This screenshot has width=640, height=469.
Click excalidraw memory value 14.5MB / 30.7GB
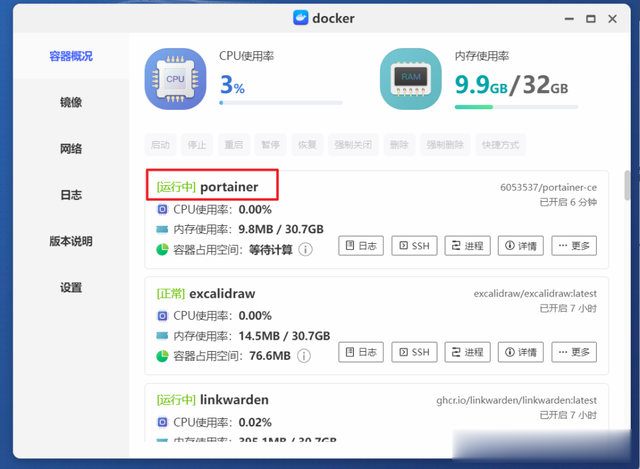coord(284,336)
